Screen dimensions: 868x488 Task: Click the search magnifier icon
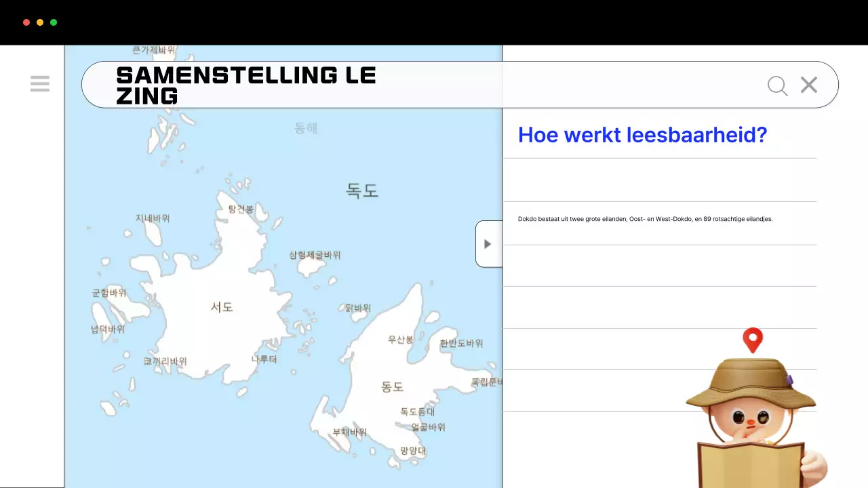coord(777,85)
